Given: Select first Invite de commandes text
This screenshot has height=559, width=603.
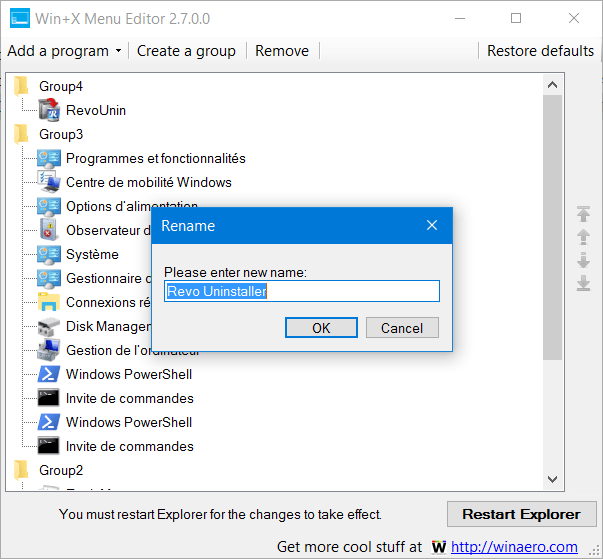Looking at the screenshot, I should point(130,398).
